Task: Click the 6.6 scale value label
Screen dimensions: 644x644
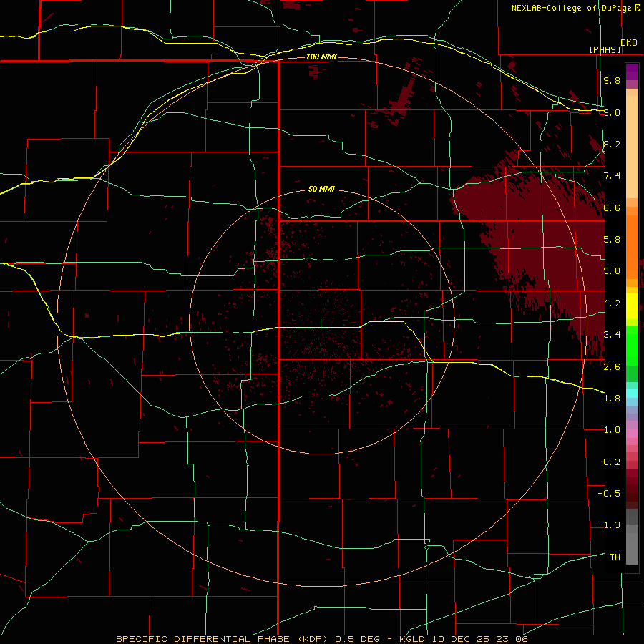Action: (612, 208)
